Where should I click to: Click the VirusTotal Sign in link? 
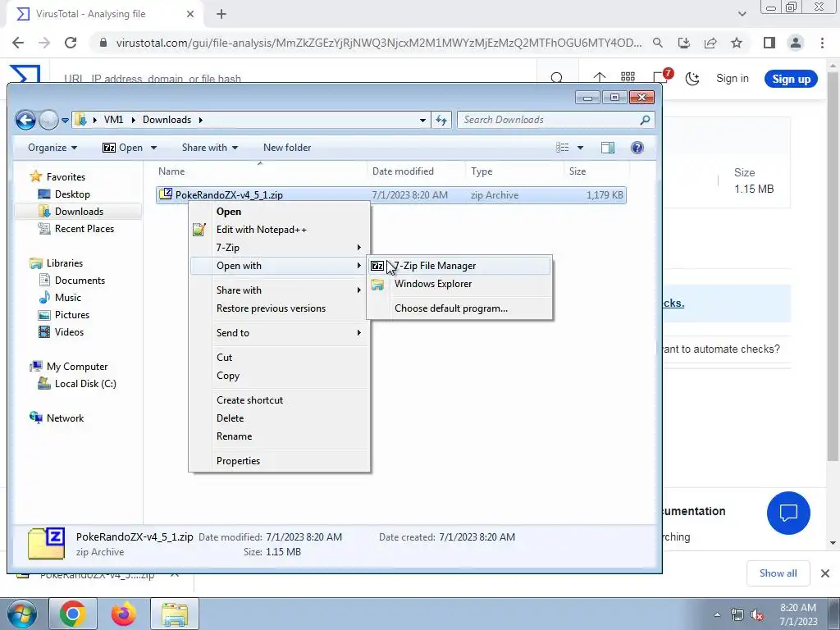[x=733, y=79]
